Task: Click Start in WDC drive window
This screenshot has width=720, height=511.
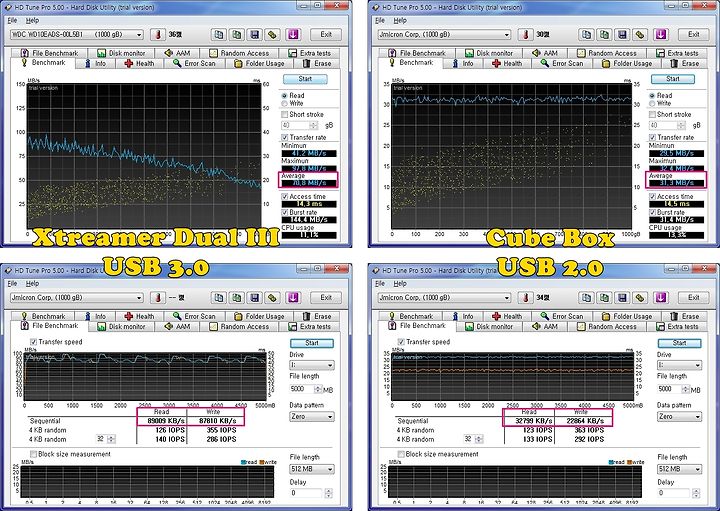Action: tap(305, 79)
